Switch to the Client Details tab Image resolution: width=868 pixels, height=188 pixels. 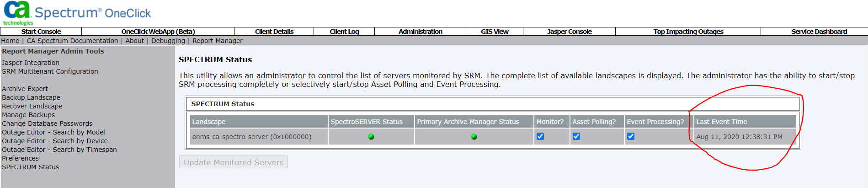pos(274,32)
